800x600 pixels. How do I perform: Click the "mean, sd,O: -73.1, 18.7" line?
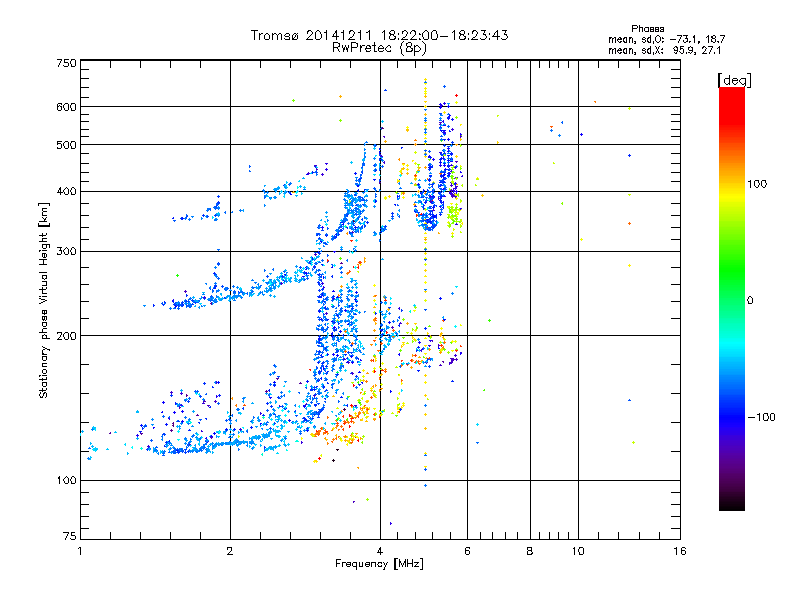(x=666, y=39)
